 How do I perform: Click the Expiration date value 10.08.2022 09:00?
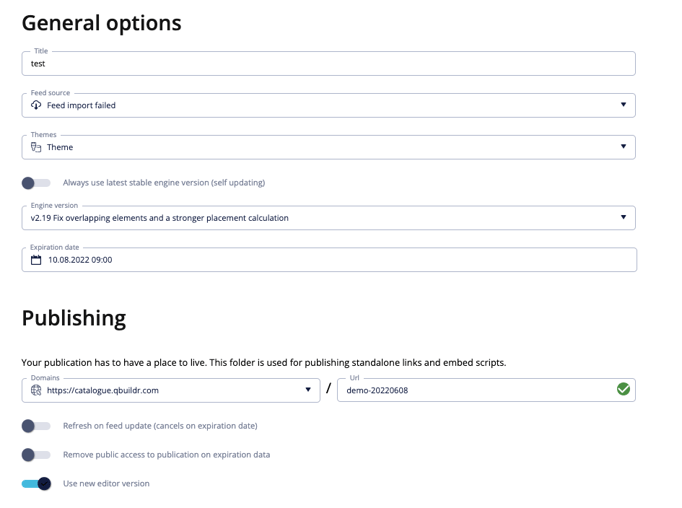click(80, 260)
